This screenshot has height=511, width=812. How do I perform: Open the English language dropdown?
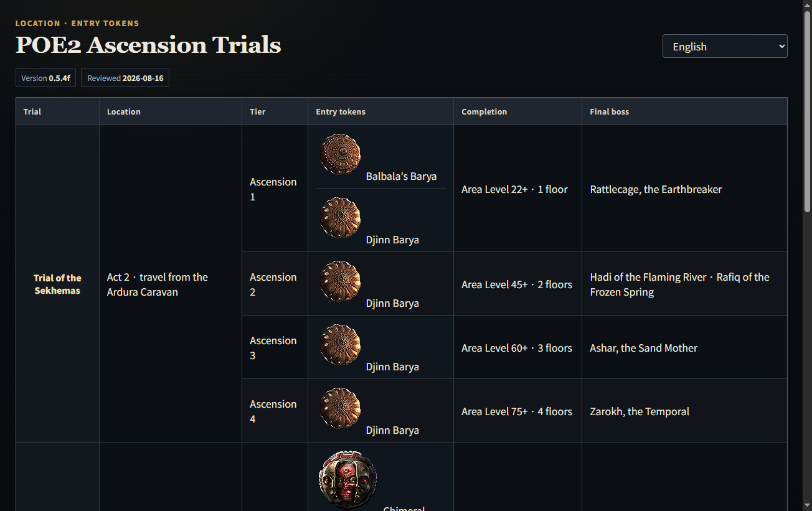tap(725, 46)
